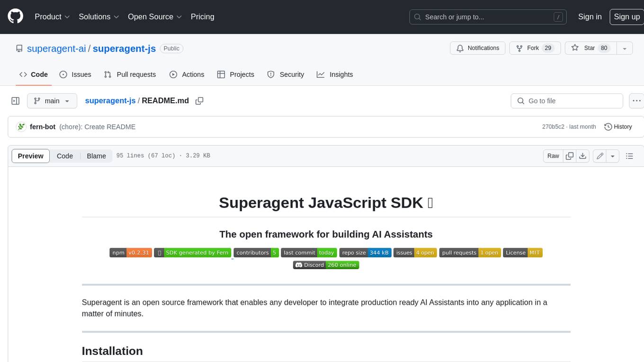Click the Discord 260 online badge
The image size is (644, 362).
coord(326,265)
